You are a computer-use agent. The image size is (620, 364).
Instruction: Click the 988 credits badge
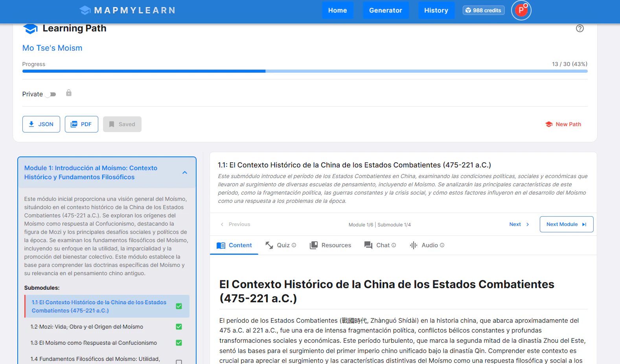484,10
